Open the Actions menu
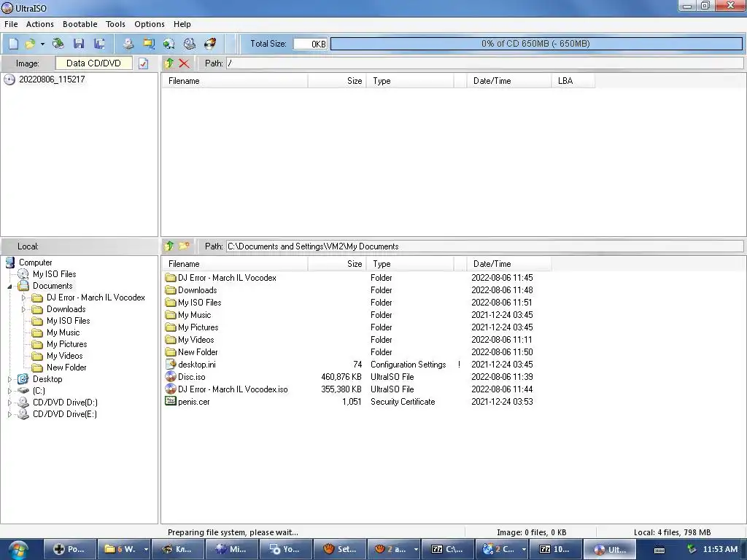747x560 pixels. [x=40, y=24]
